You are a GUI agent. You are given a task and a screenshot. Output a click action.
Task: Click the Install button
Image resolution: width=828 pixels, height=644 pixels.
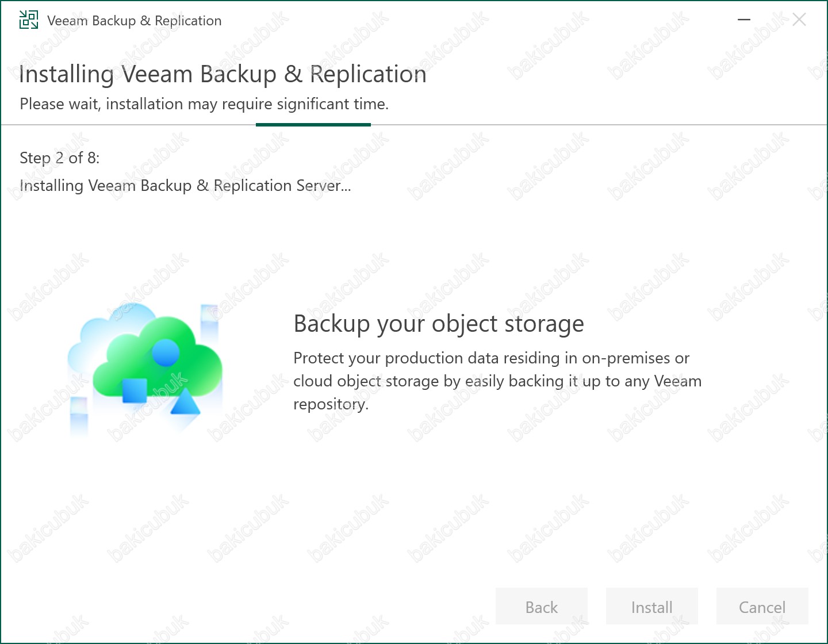point(652,607)
